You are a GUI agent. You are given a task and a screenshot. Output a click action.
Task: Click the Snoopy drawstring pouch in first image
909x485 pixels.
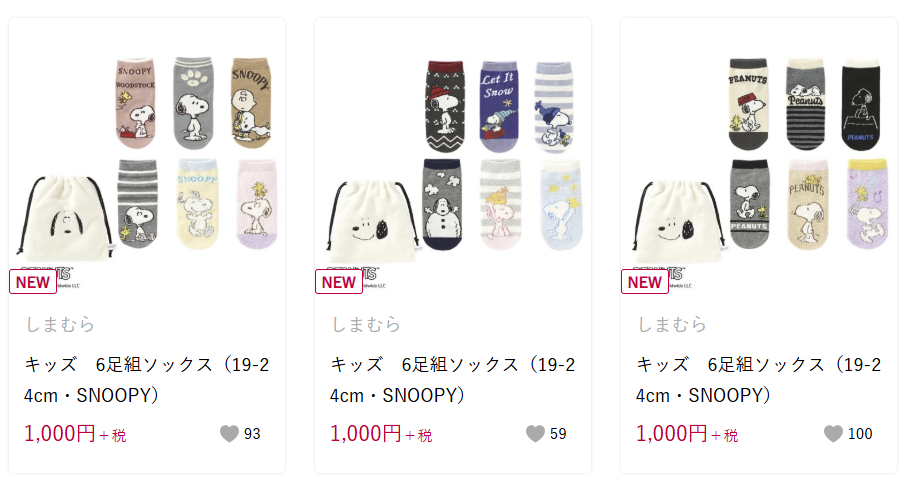pos(66,219)
